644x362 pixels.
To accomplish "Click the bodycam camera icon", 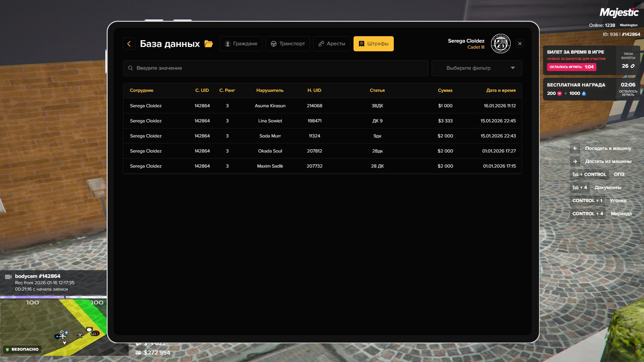I will click(8, 277).
